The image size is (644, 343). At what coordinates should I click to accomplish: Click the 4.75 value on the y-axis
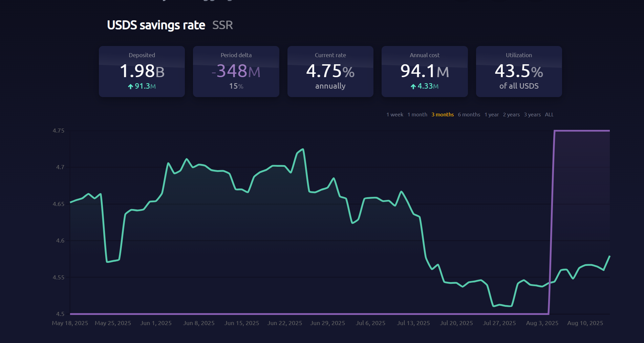[x=58, y=130]
